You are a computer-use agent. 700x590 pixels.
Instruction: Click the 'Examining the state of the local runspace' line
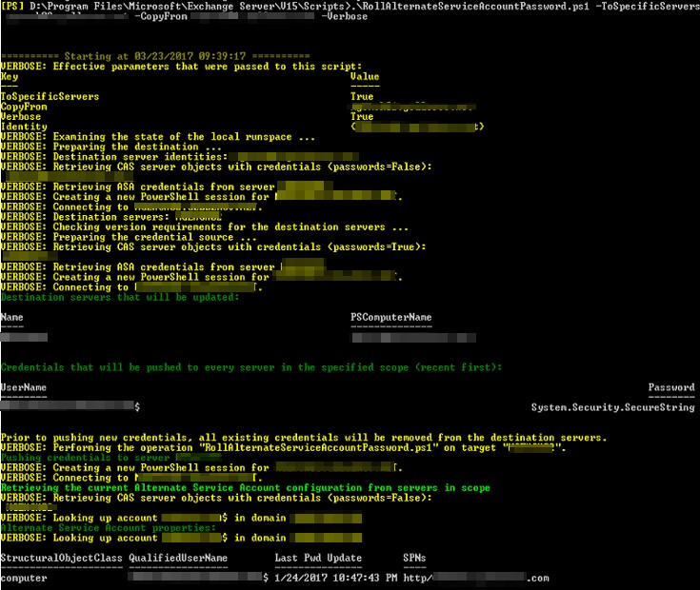click(x=157, y=137)
